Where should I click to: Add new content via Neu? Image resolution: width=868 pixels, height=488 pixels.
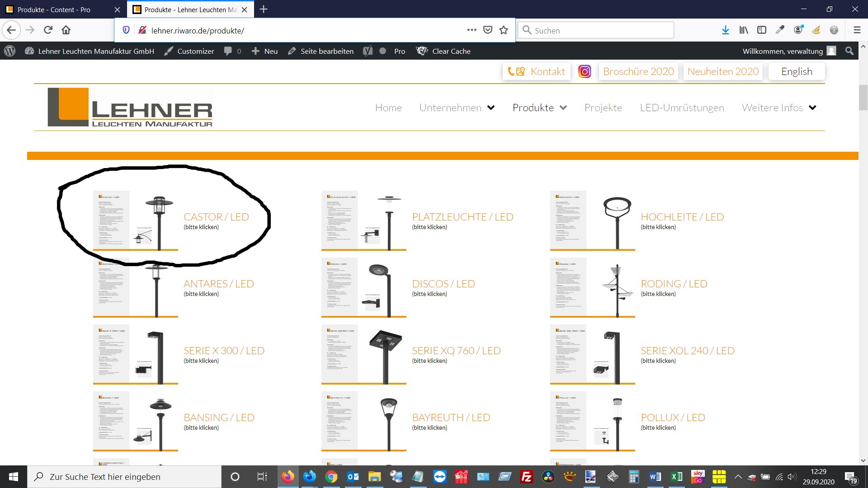[x=264, y=51]
